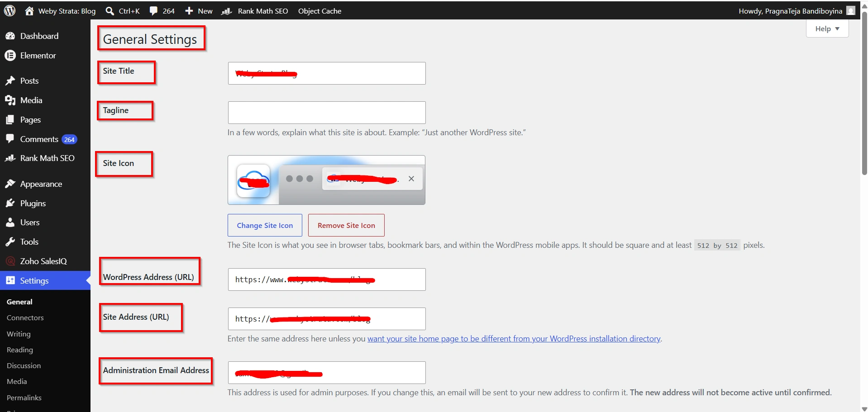Open the Reading settings submenu
868x412 pixels.
coord(20,350)
